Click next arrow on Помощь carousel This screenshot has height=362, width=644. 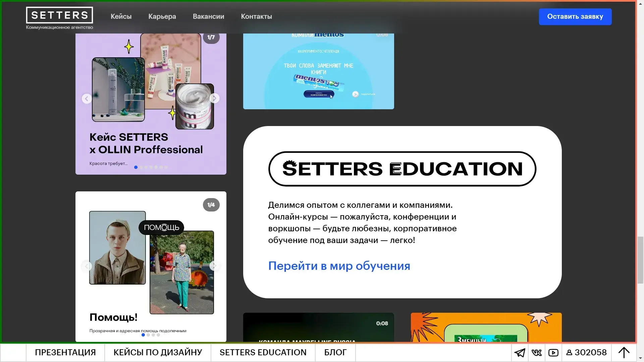(214, 266)
